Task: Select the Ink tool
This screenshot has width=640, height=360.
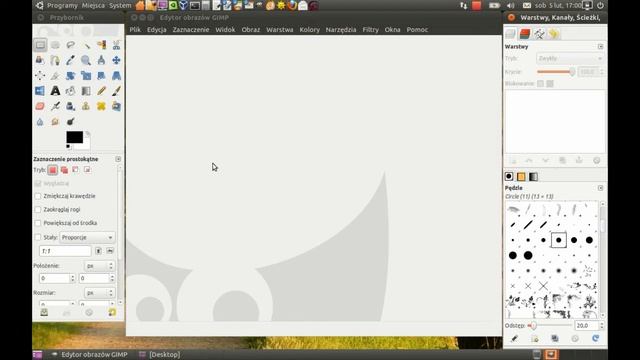Action: [71, 106]
